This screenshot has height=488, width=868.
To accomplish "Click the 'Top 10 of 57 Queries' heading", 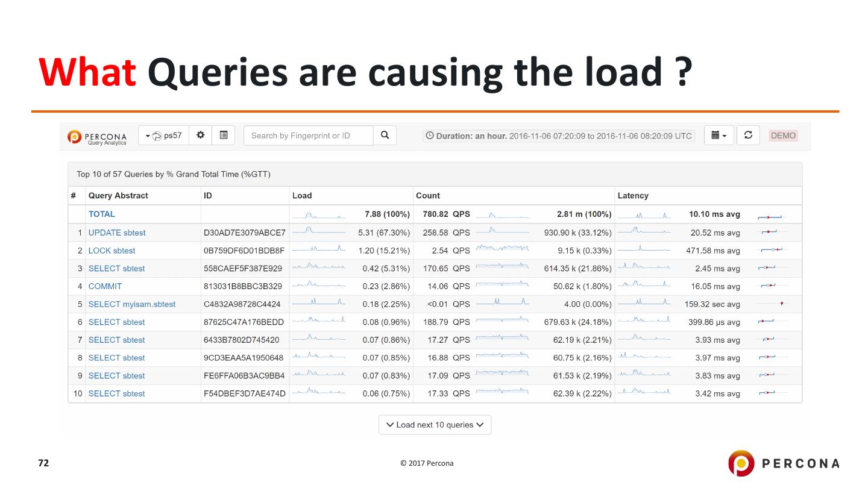I will click(174, 175).
